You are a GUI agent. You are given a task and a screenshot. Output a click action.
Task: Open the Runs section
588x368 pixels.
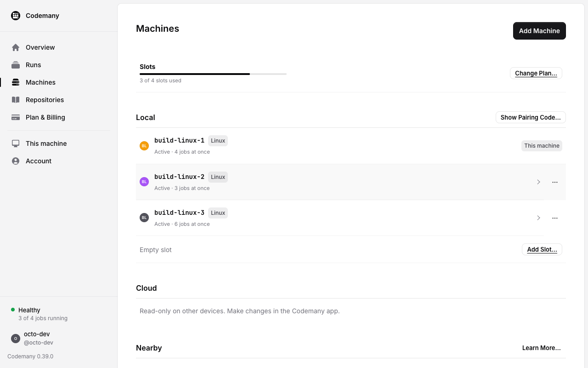click(x=59, y=65)
